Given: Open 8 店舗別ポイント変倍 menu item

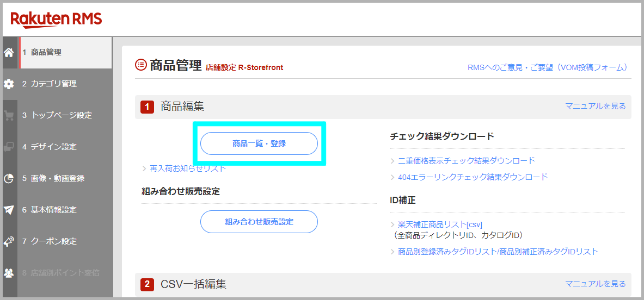Looking at the screenshot, I should [x=65, y=272].
